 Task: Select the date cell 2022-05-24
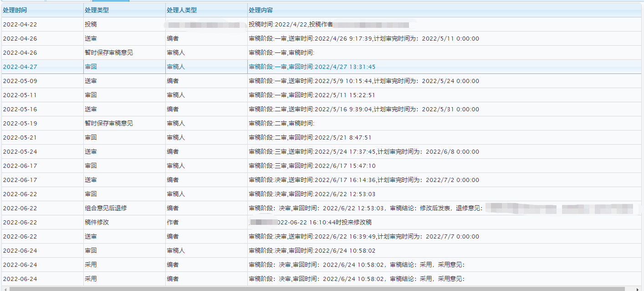[x=20, y=152]
